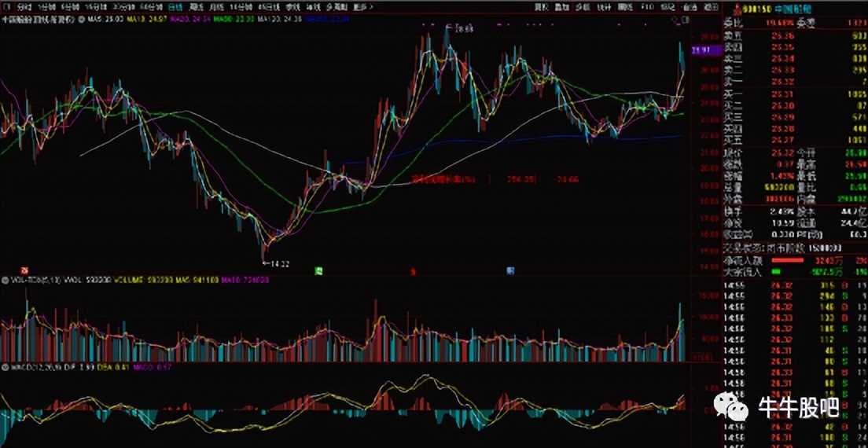Click the small window icon at the chart's top-right
Image resolution: width=868 pixels, height=448 pixels.
coord(684,20)
